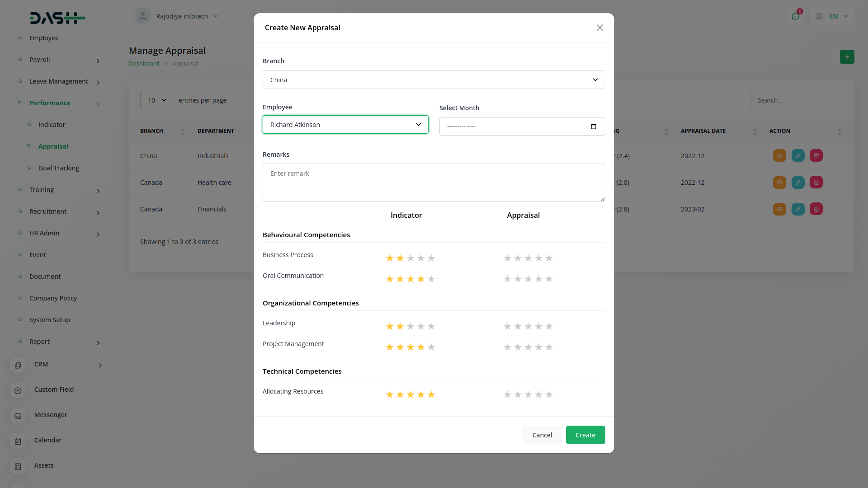Image resolution: width=868 pixels, height=488 pixels.
Task: Open the chat messages icon in header
Action: [x=796, y=16]
